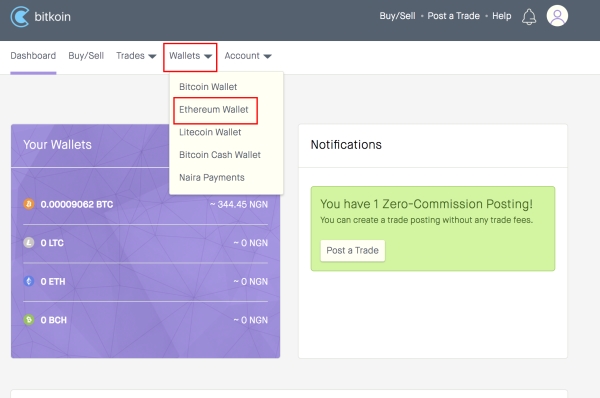Open the notifications bell icon
The height and width of the screenshot is (398, 600).
529,17
